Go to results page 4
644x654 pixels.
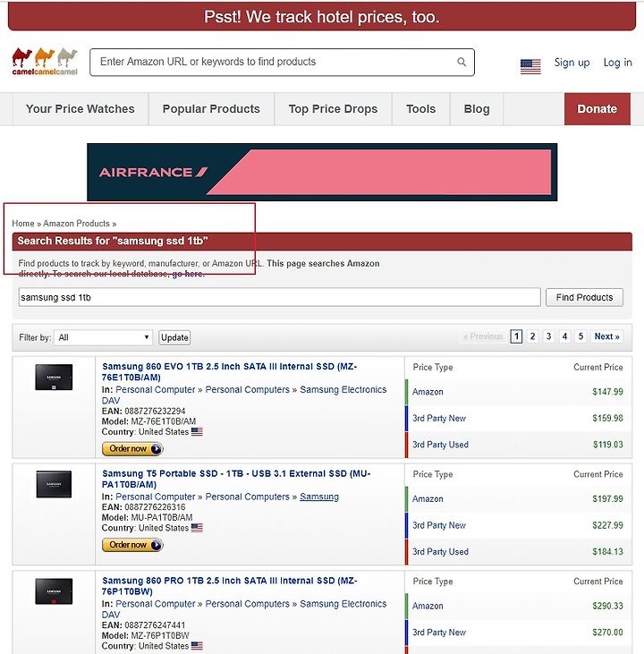coord(564,336)
